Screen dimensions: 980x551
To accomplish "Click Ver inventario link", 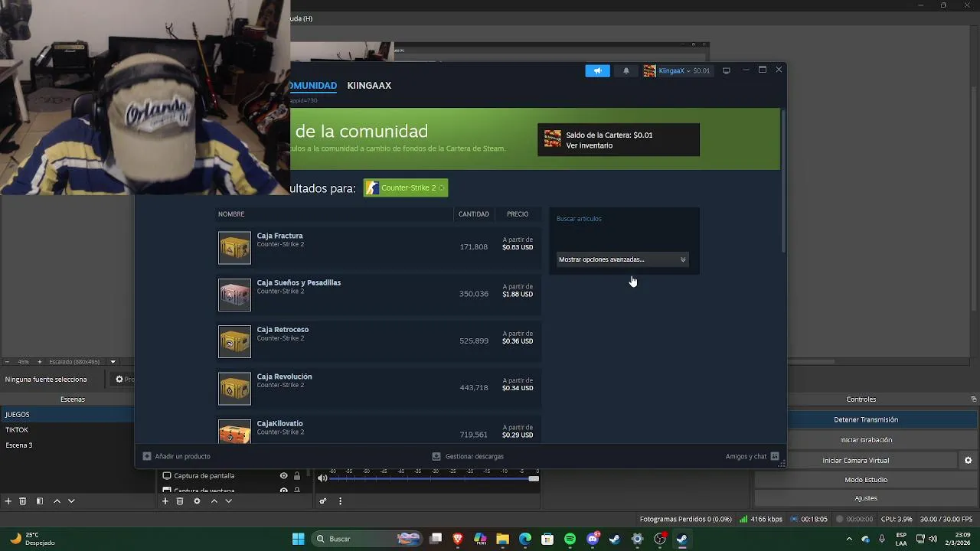I will click(589, 145).
